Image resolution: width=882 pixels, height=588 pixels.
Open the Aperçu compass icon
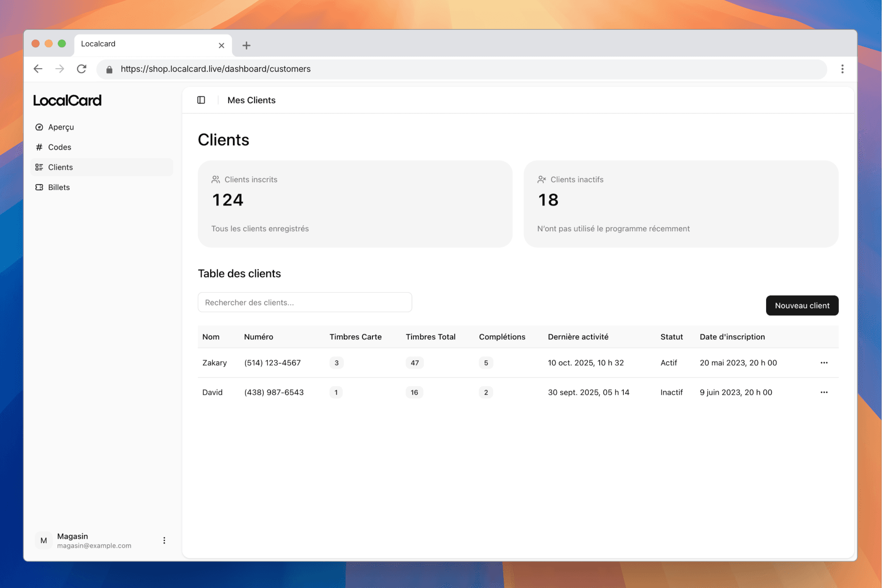(x=39, y=127)
